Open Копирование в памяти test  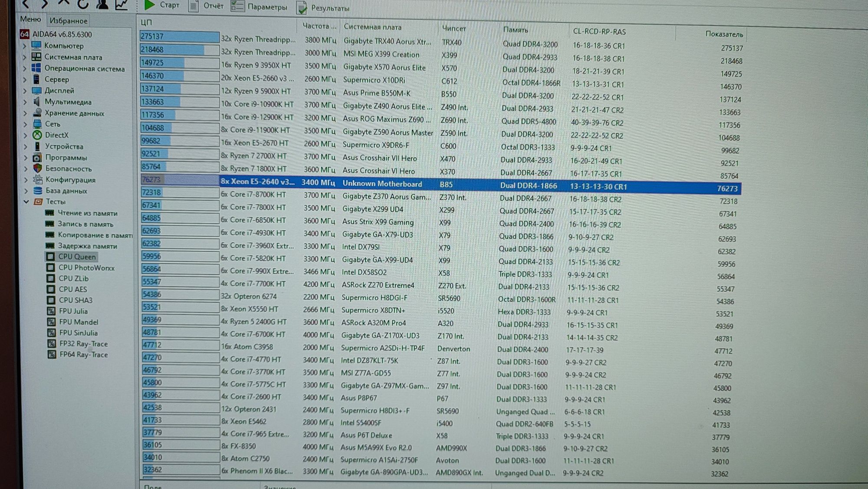[x=95, y=235]
